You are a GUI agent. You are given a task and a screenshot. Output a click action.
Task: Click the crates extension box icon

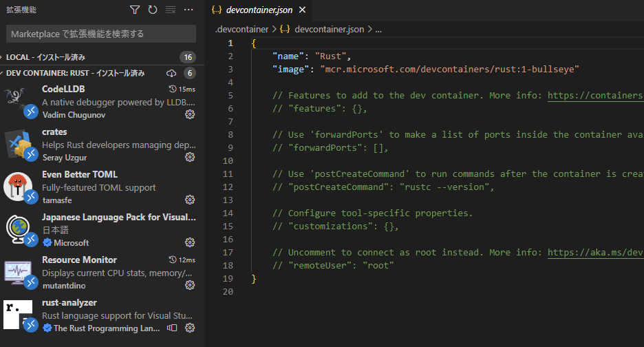18,144
